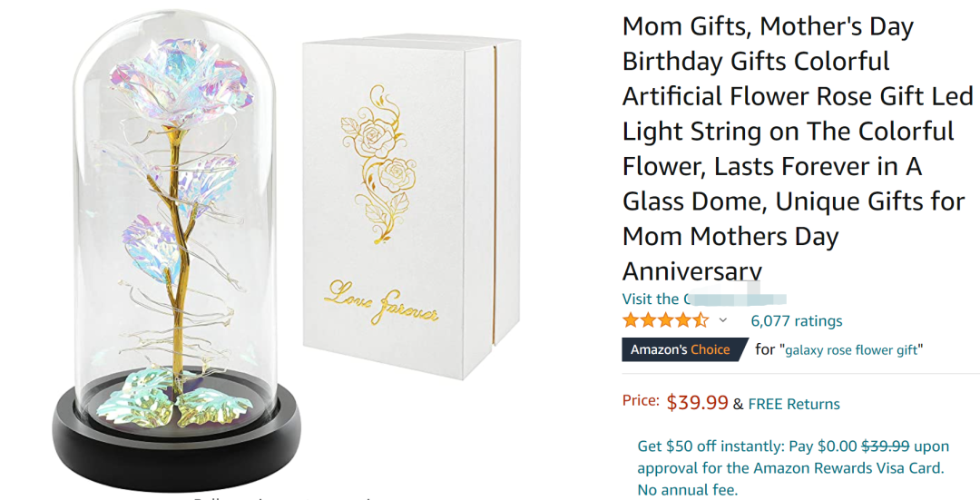The width and height of the screenshot is (980, 500).
Task: Open "galaxy rose flower gift" search link
Action: point(851,350)
